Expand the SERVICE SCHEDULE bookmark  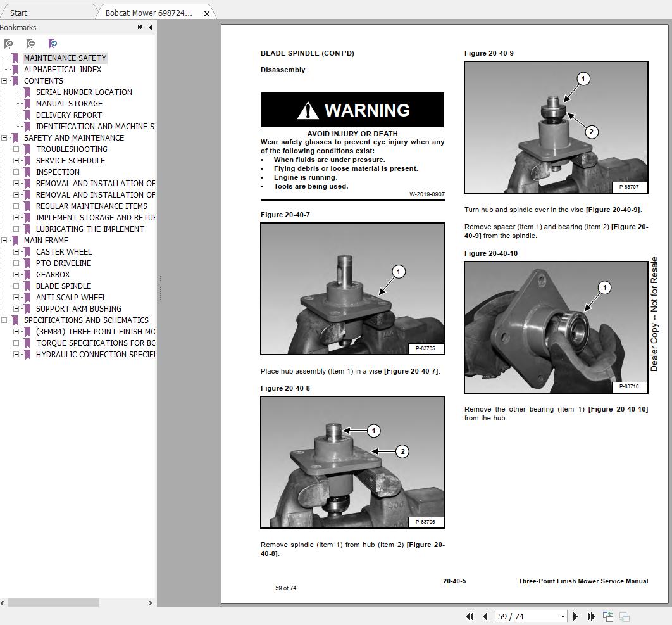(16, 160)
